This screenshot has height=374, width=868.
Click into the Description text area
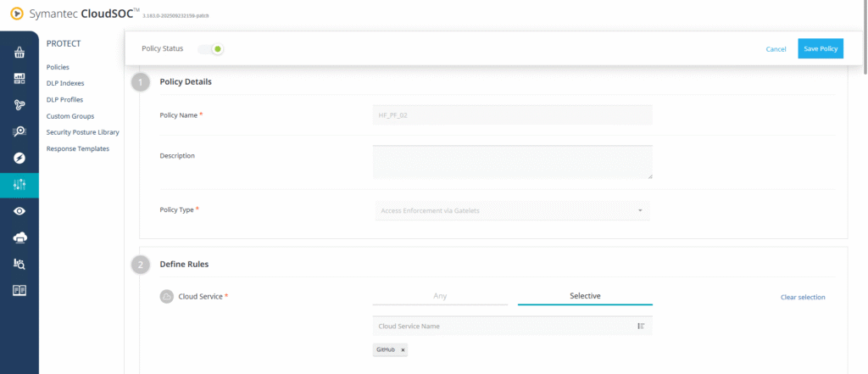point(511,161)
